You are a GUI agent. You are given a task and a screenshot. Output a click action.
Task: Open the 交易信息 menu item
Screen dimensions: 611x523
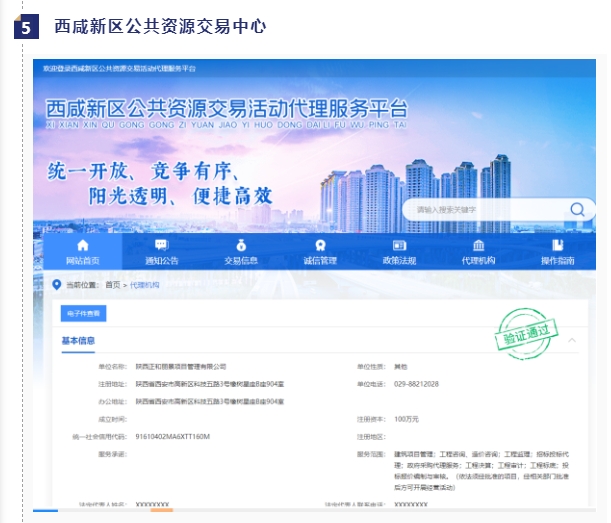pos(241,251)
